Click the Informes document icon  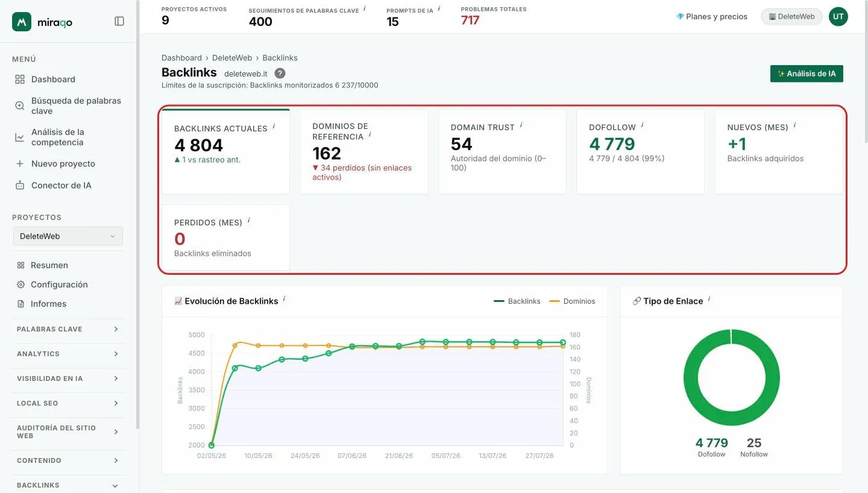(20, 304)
